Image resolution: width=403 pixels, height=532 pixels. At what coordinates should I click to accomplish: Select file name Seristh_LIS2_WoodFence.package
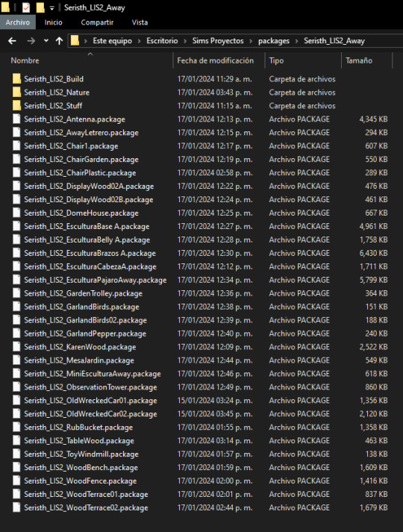pyautogui.click(x=81, y=481)
